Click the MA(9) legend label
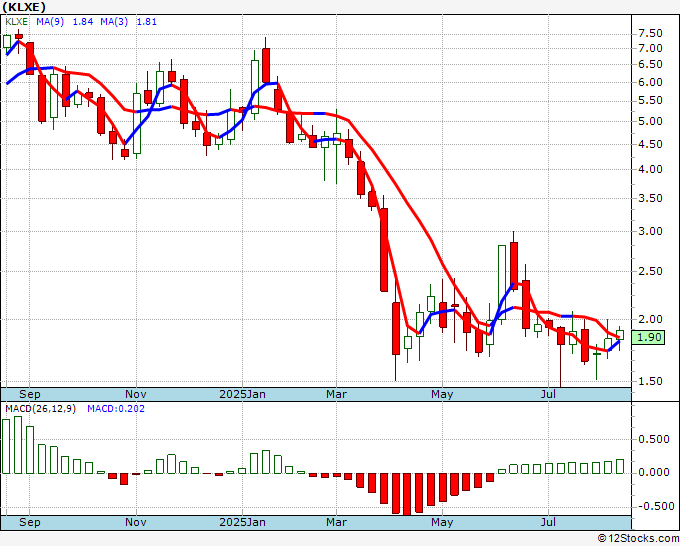 [x=50, y=22]
